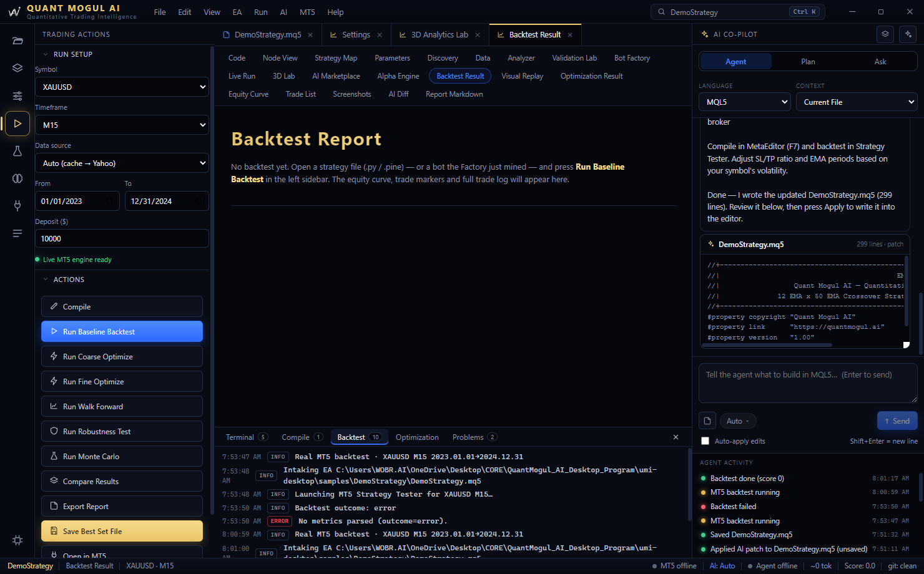
Task: Click Export Report button
Action: coord(122,506)
